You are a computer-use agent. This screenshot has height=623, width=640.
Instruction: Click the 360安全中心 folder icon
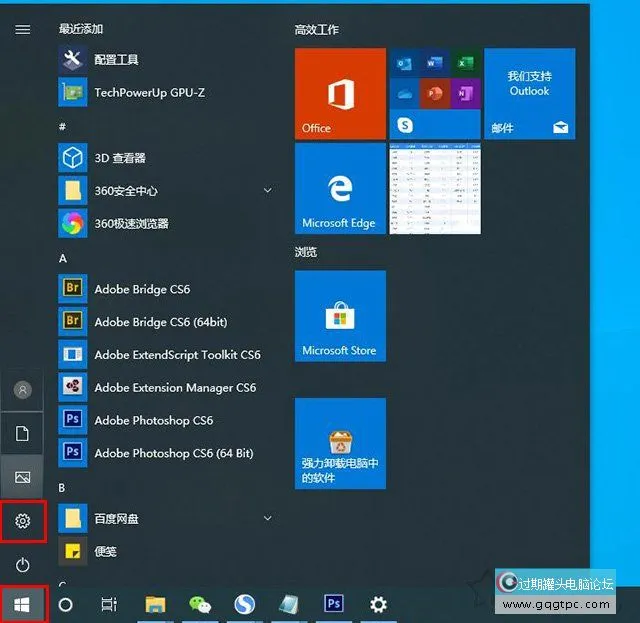click(x=73, y=190)
